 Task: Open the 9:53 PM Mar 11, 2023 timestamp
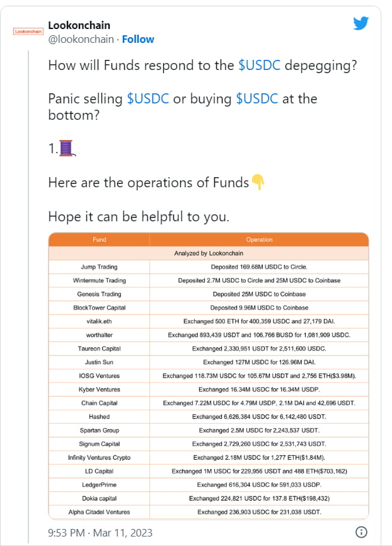[x=100, y=533]
